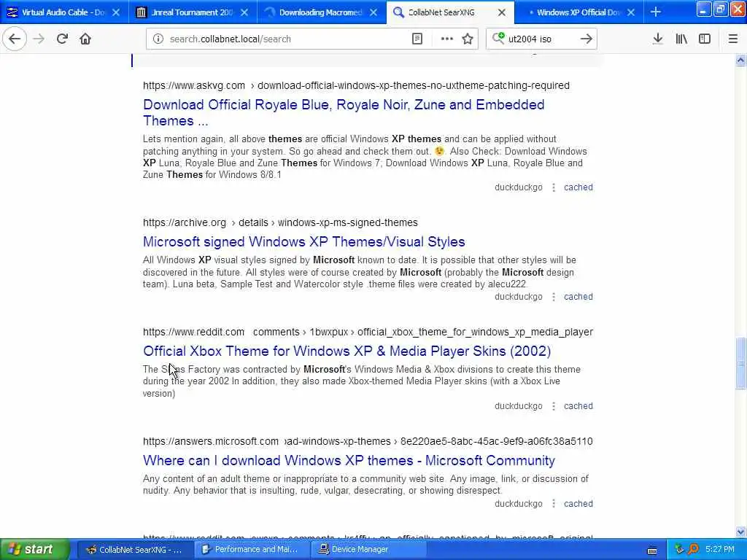
Task: Close the CollabNet SearXNG tab
Action: pyautogui.click(x=502, y=12)
